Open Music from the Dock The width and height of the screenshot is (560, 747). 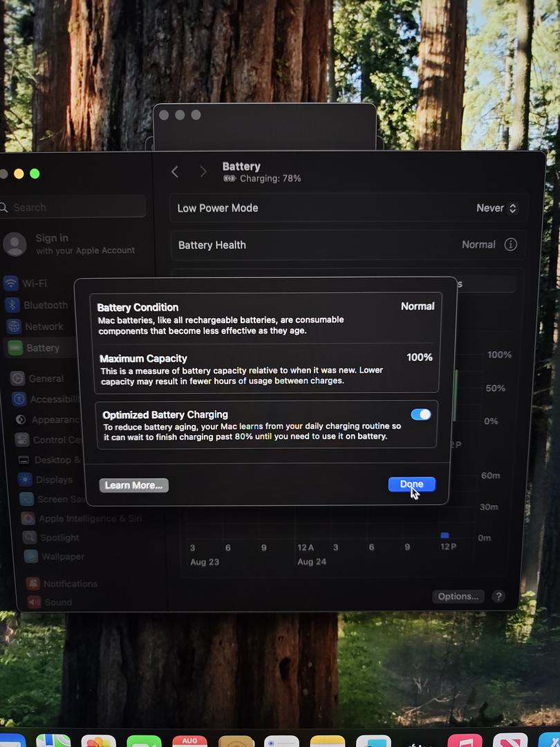coord(465,741)
